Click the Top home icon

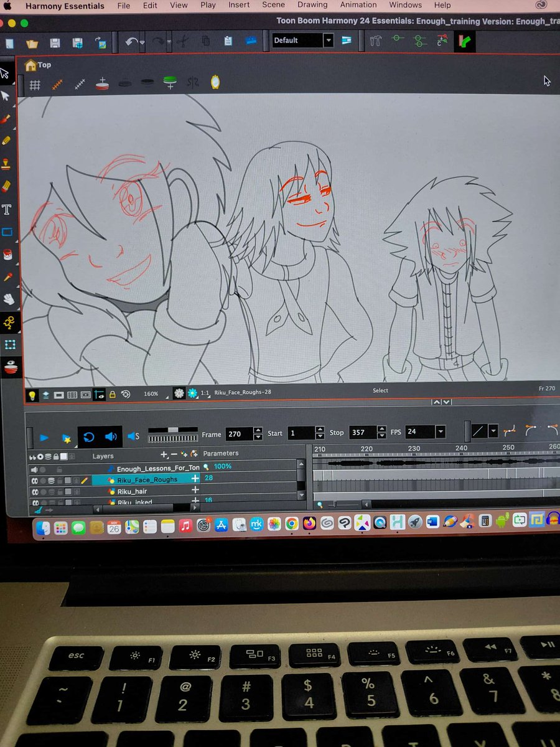(x=30, y=65)
